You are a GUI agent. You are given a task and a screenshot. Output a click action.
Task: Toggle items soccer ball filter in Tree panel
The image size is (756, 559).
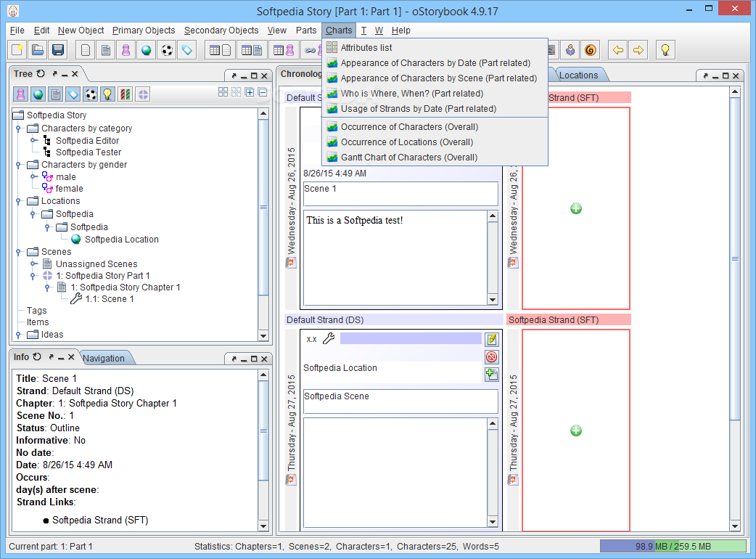[x=91, y=94]
